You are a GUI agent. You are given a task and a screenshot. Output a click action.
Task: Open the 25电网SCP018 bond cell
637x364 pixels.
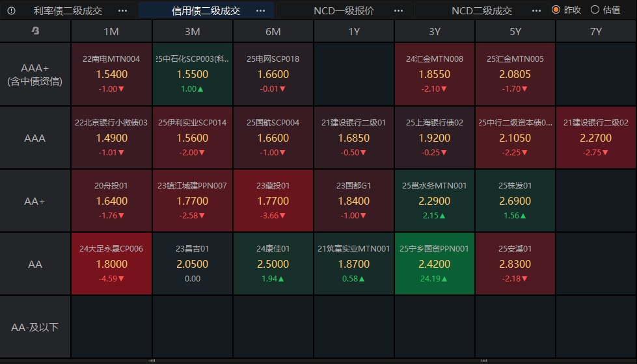pos(273,74)
